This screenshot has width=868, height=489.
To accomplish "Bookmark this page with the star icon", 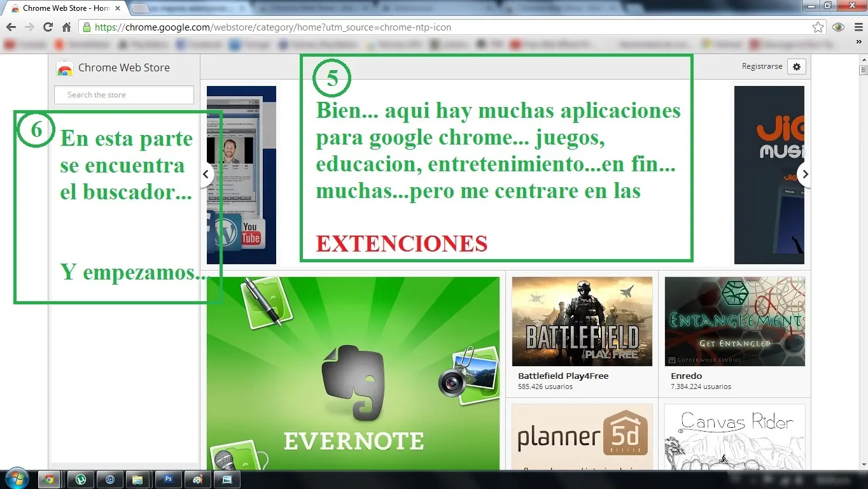I will [x=818, y=27].
